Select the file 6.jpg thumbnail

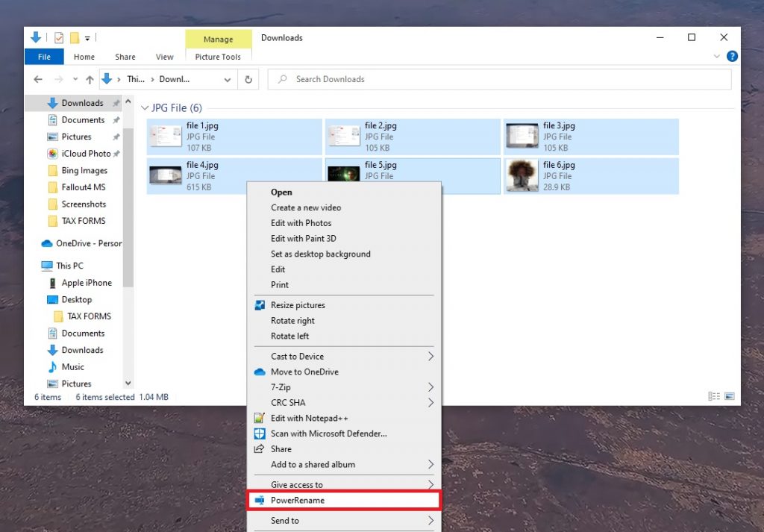coord(522,175)
